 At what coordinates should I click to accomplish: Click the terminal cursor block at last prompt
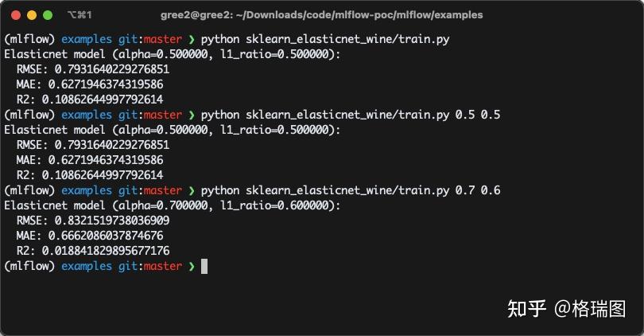click(204, 266)
